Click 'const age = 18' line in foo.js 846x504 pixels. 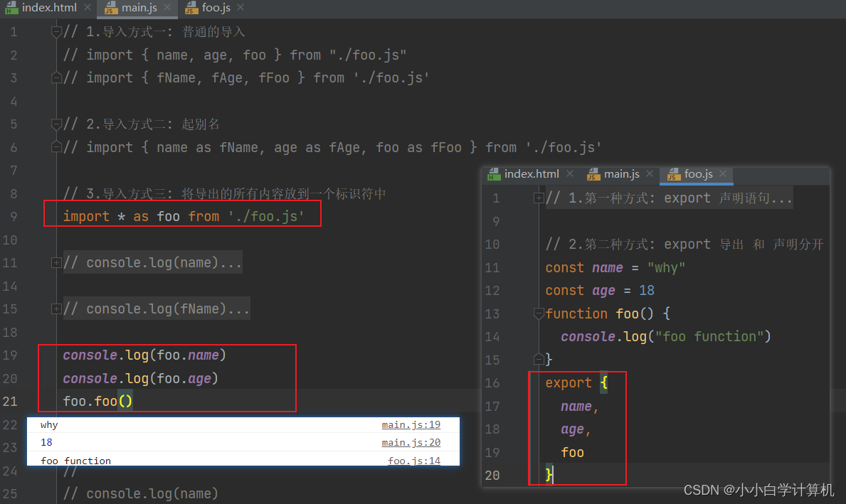pos(599,291)
